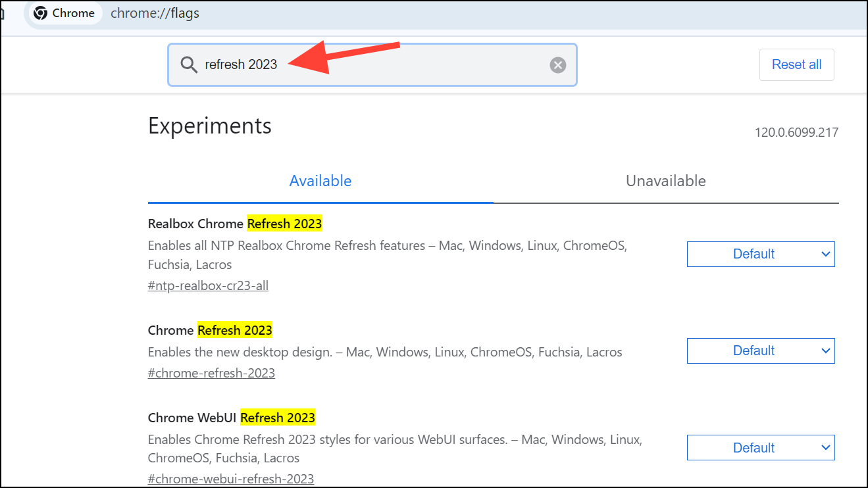Open the #ntp-realbox-cr23-all link
Screen dimensions: 868x488
[x=208, y=285]
